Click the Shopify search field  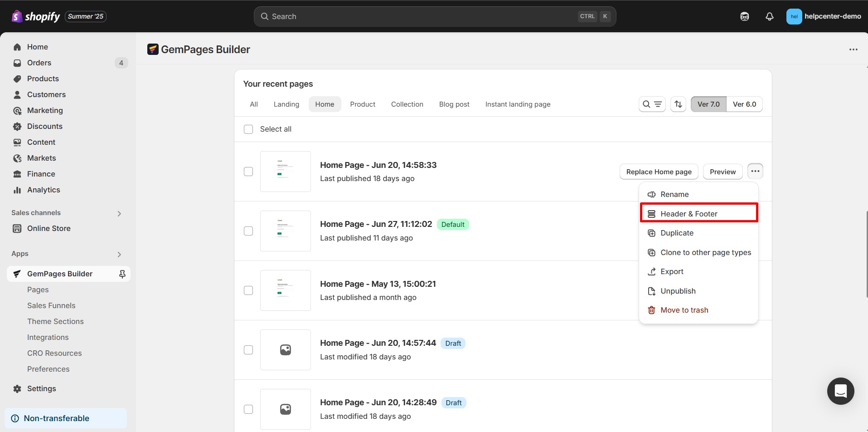tap(434, 16)
